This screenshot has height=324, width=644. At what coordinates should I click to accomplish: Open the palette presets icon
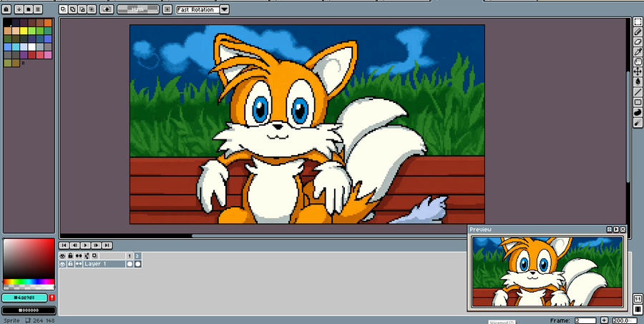[29, 9]
